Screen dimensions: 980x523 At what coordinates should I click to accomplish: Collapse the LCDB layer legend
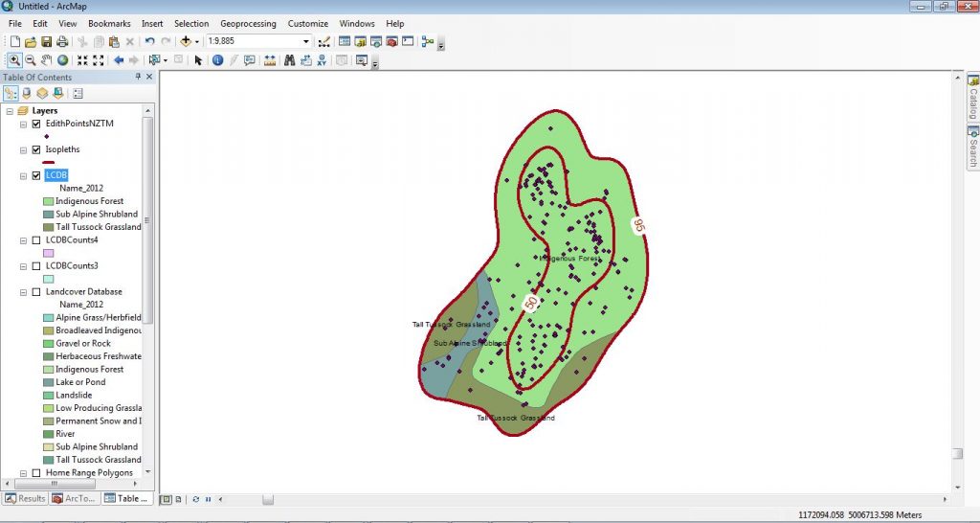pos(23,176)
